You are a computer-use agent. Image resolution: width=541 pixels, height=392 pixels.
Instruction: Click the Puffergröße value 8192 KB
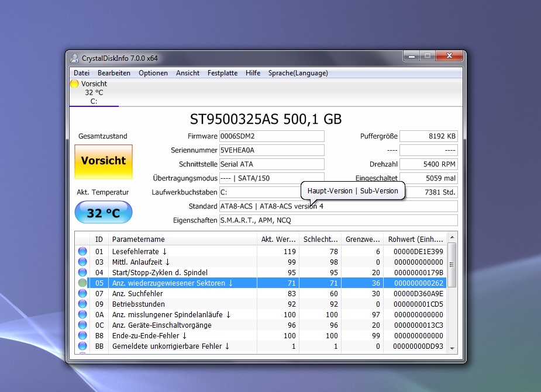(x=429, y=136)
